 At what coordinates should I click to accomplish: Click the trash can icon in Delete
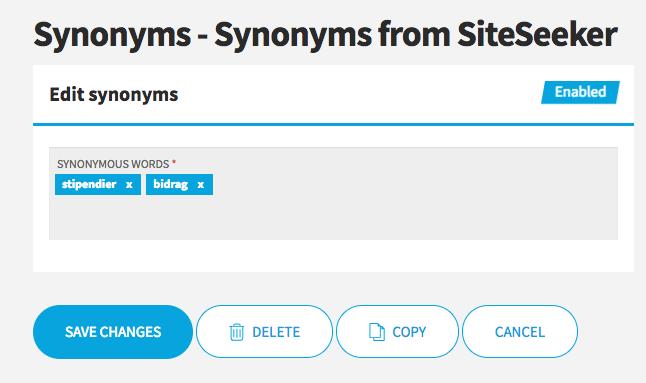point(236,332)
